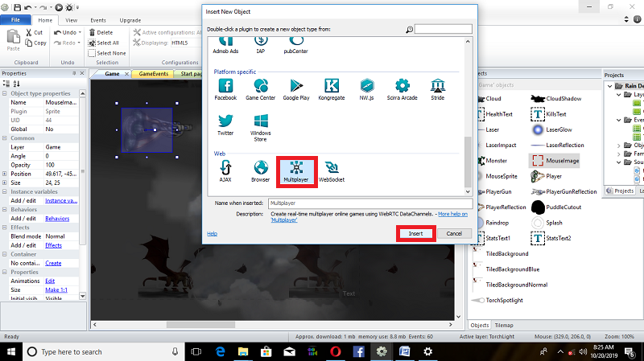
Task: Collapse the Rain Demo project tree node
Action: click(x=610, y=86)
